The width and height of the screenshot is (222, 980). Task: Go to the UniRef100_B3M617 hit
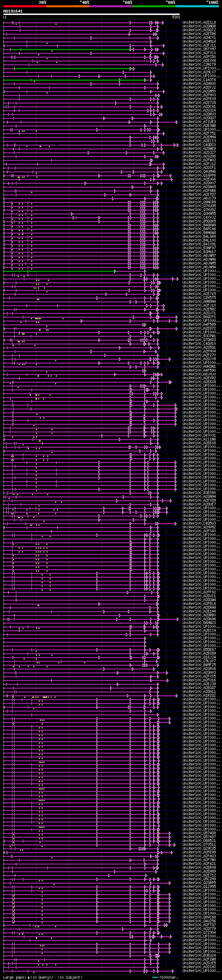(x=199, y=251)
